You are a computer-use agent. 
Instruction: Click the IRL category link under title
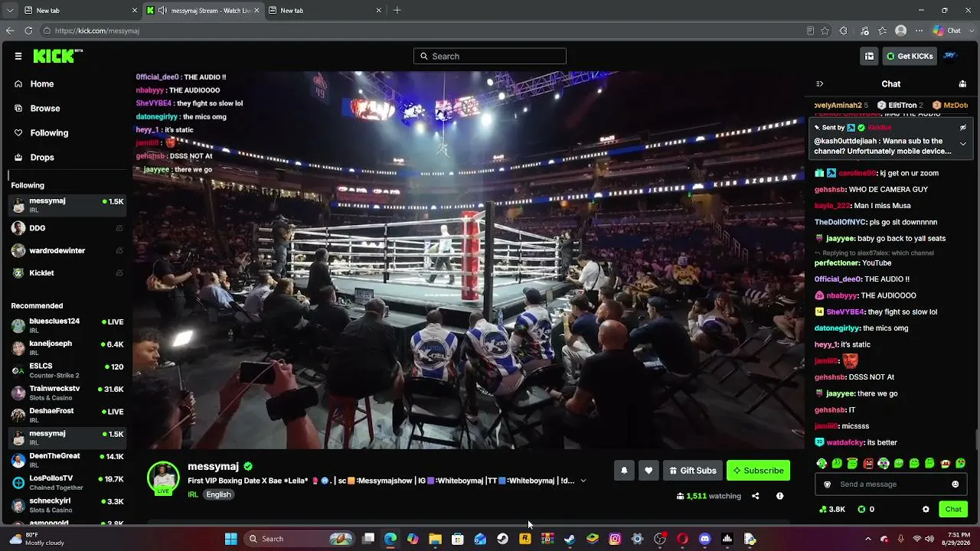point(193,494)
